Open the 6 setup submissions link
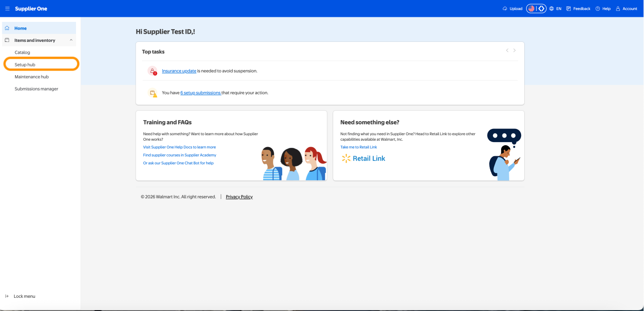Viewport: 644px width, 311px height. pyautogui.click(x=201, y=93)
